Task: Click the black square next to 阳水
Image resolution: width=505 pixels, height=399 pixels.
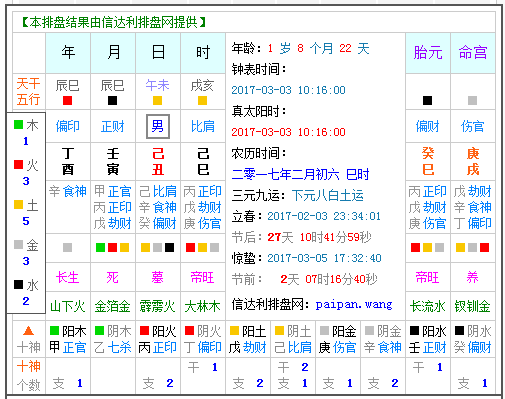Action: (x=414, y=331)
